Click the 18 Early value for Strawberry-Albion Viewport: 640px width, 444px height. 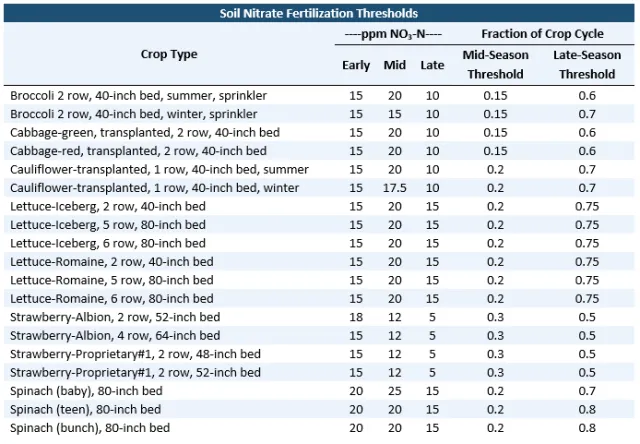[x=356, y=317]
